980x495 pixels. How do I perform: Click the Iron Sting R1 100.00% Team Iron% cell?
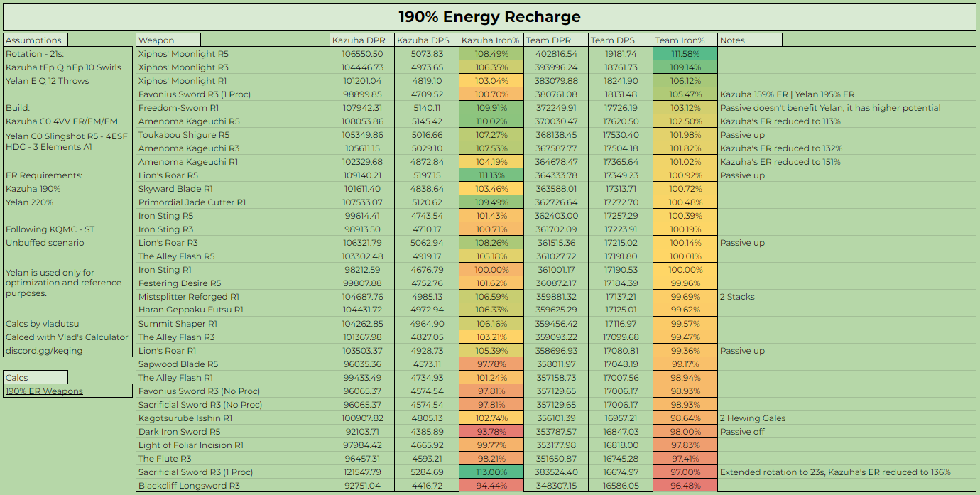[685, 270]
